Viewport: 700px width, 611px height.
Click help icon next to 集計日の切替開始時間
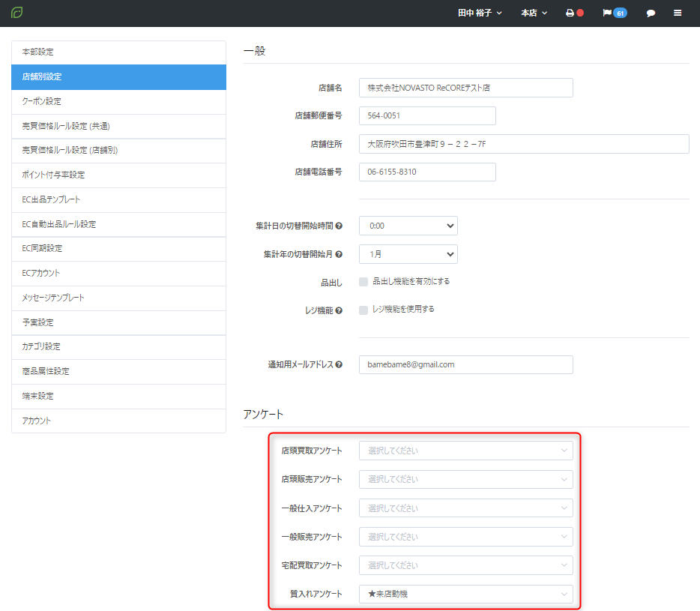(x=339, y=226)
